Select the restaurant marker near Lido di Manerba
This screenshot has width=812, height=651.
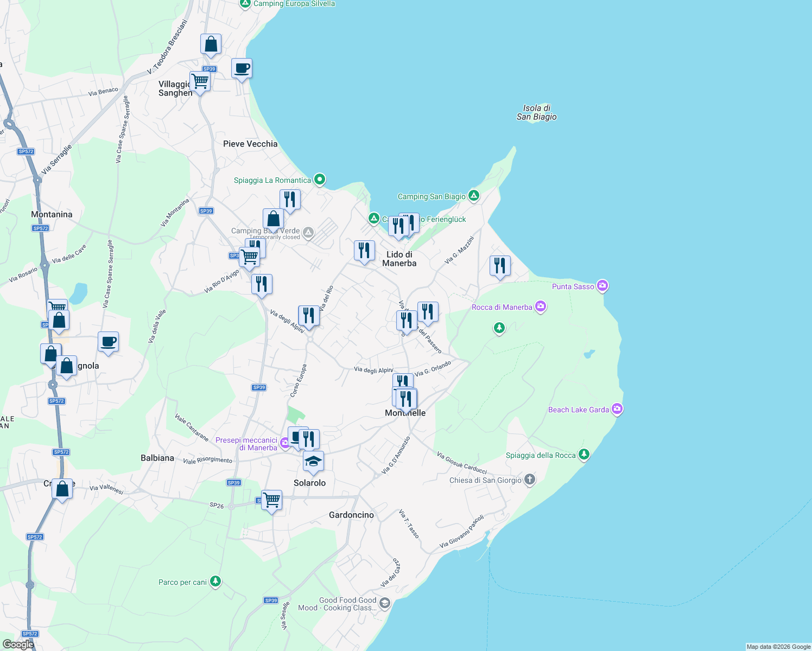(364, 250)
